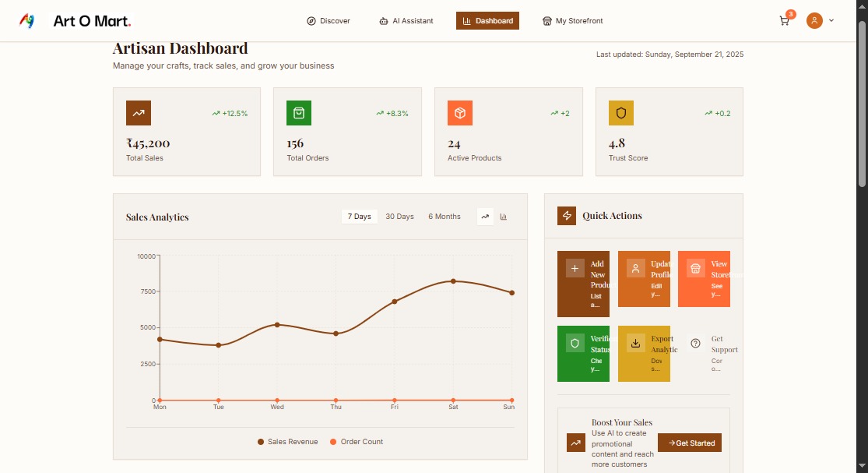Click the question mark icon in Get Support
This screenshot has height=473, width=868.
pos(695,344)
